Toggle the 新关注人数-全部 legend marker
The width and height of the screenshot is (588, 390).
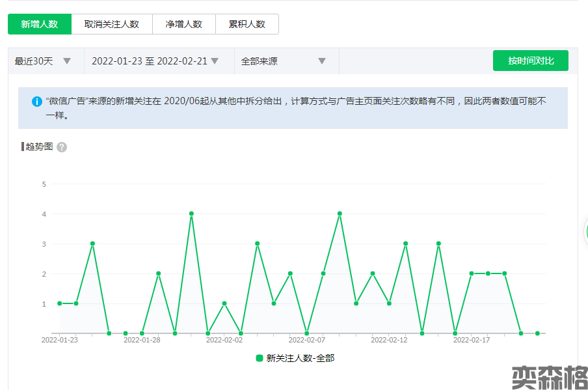pos(260,358)
